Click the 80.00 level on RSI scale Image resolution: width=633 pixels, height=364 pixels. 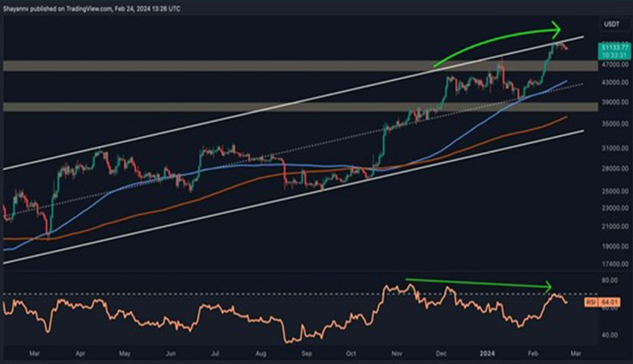point(609,279)
